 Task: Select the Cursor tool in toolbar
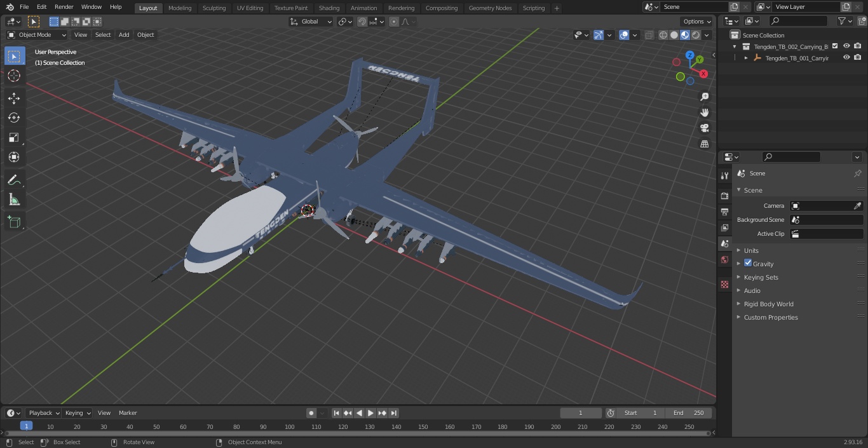[14, 76]
